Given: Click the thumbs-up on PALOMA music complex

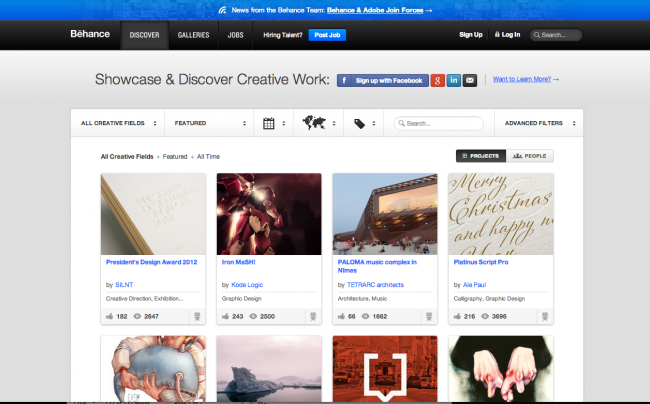Looking at the screenshot, I should click(341, 316).
